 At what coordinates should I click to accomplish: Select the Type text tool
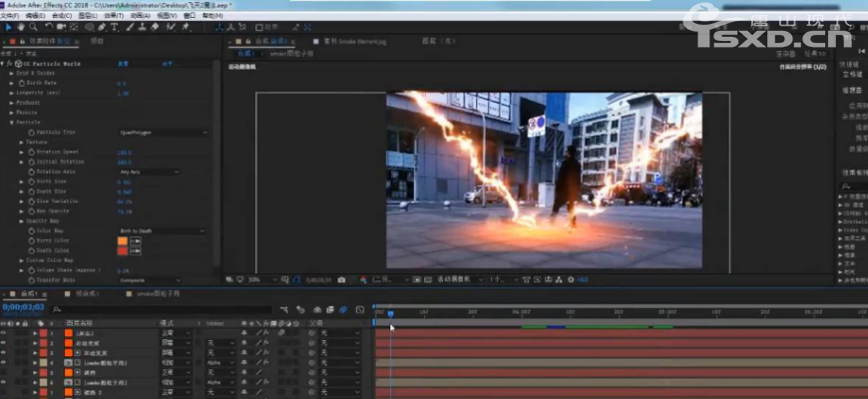click(x=115, y=27)
